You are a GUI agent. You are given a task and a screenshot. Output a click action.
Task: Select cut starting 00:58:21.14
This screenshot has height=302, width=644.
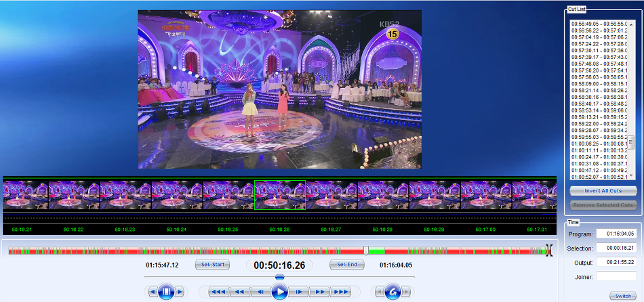[x=599, y=90]
